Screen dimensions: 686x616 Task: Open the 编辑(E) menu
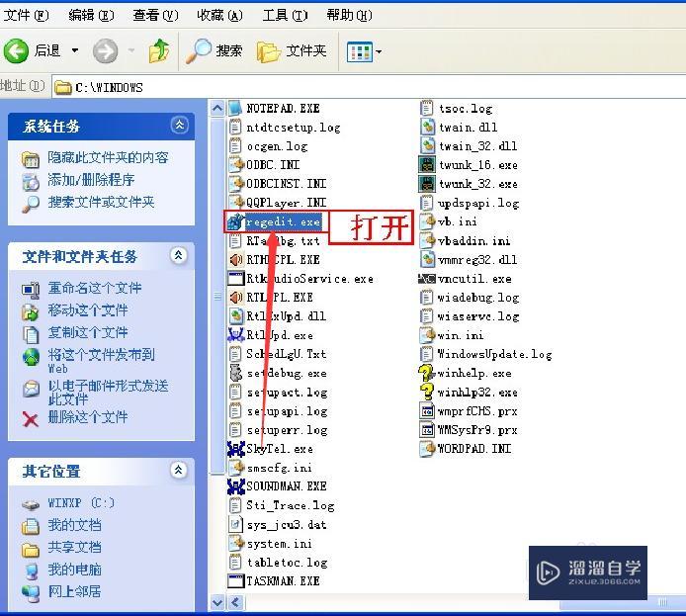91,15
